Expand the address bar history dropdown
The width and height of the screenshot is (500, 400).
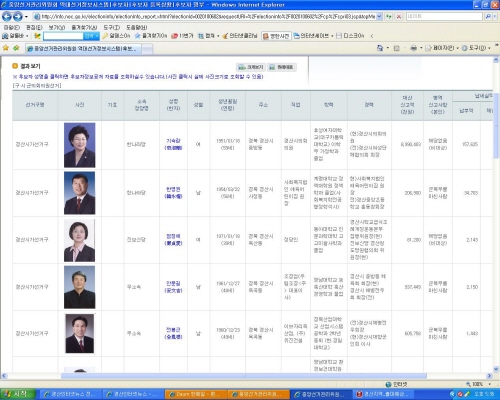(379, 16)
